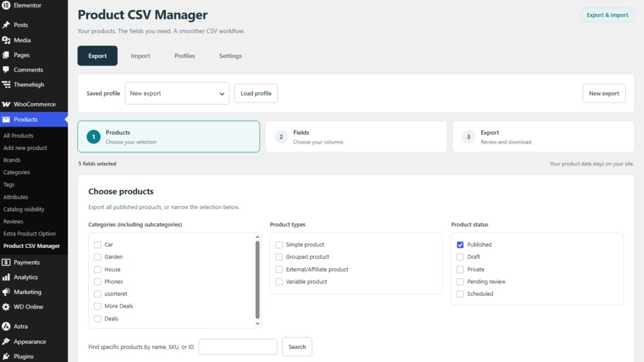Click the Posts pushpin icon

click(x=6, y=25)
